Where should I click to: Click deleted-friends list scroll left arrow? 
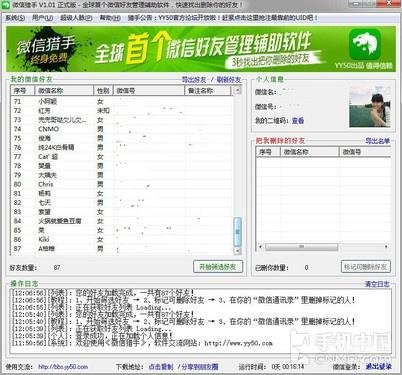coord(260,247)
